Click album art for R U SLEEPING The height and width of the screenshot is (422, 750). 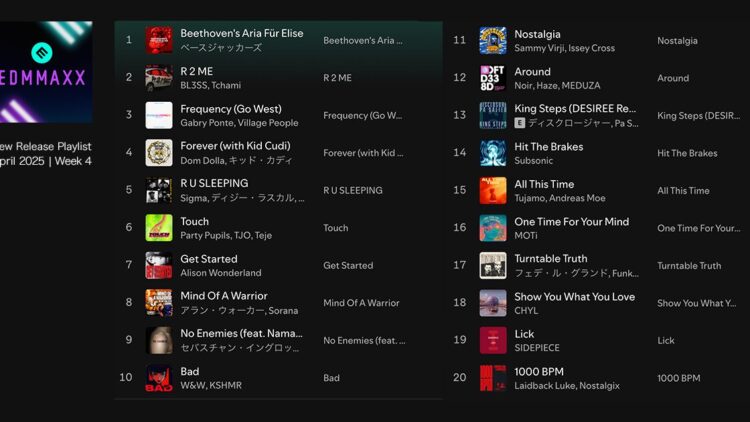(159, 190)
